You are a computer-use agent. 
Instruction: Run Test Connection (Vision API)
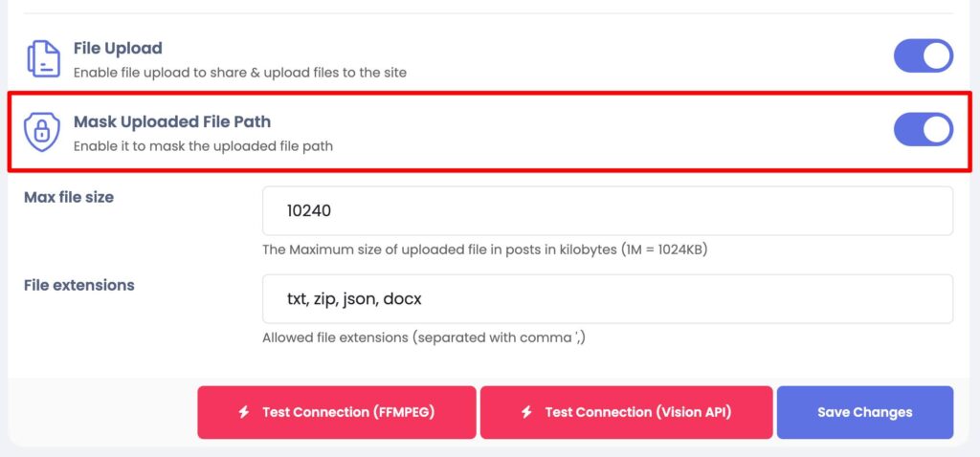(626, 412)
